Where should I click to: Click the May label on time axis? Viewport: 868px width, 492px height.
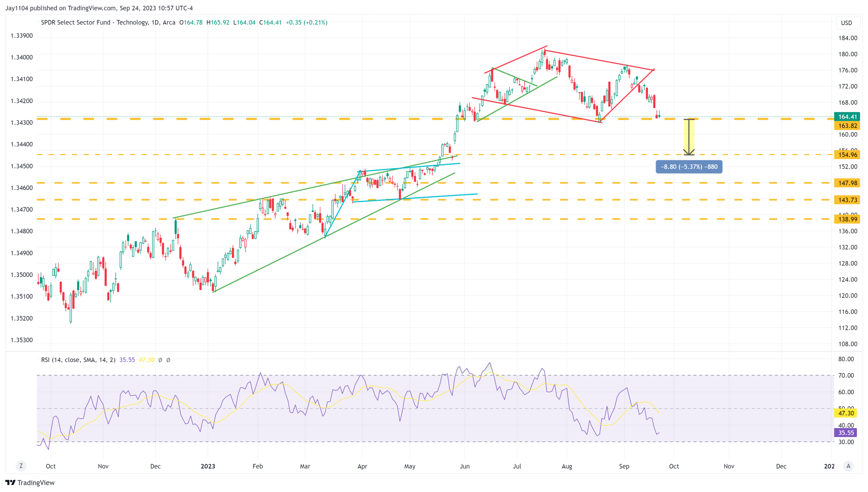410,466
